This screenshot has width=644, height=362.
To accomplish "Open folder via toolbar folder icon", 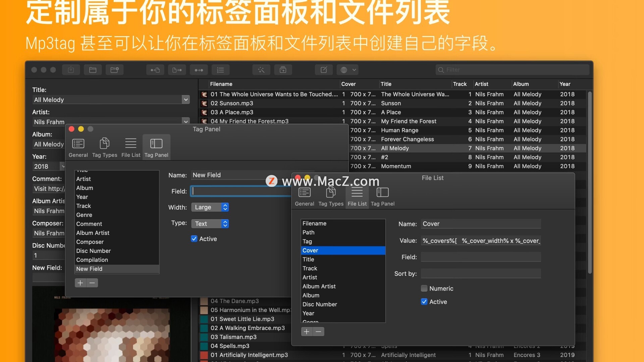I will [x=93, y=70].
